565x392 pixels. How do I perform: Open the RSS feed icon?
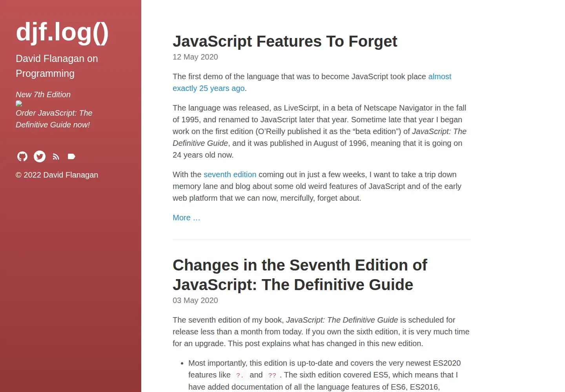point(56,157)
